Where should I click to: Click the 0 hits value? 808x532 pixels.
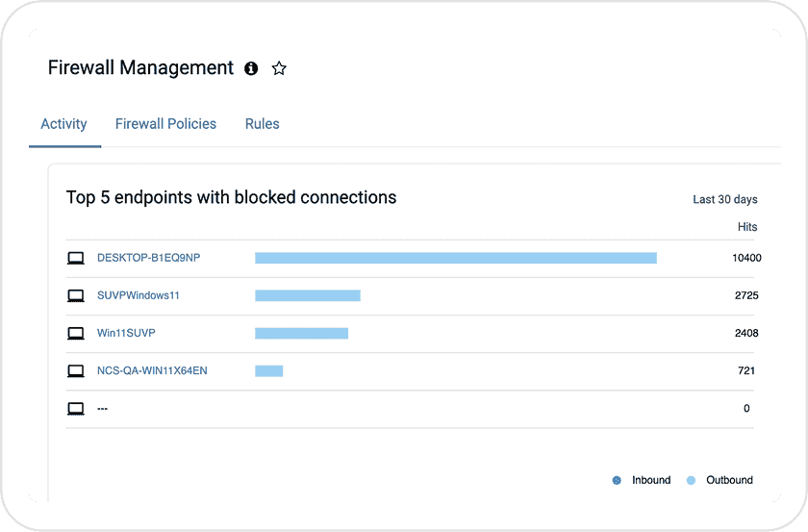pyautogui.click(x=746, y=408)
